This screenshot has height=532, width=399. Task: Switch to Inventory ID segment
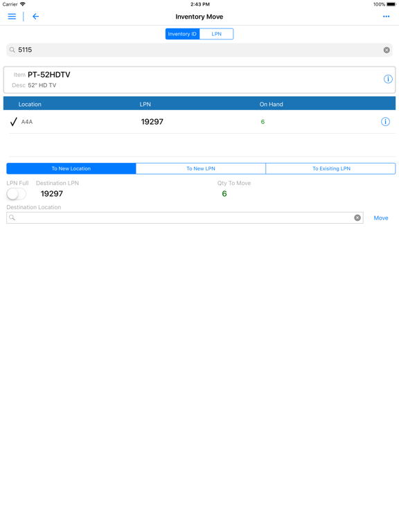(183, 34)
